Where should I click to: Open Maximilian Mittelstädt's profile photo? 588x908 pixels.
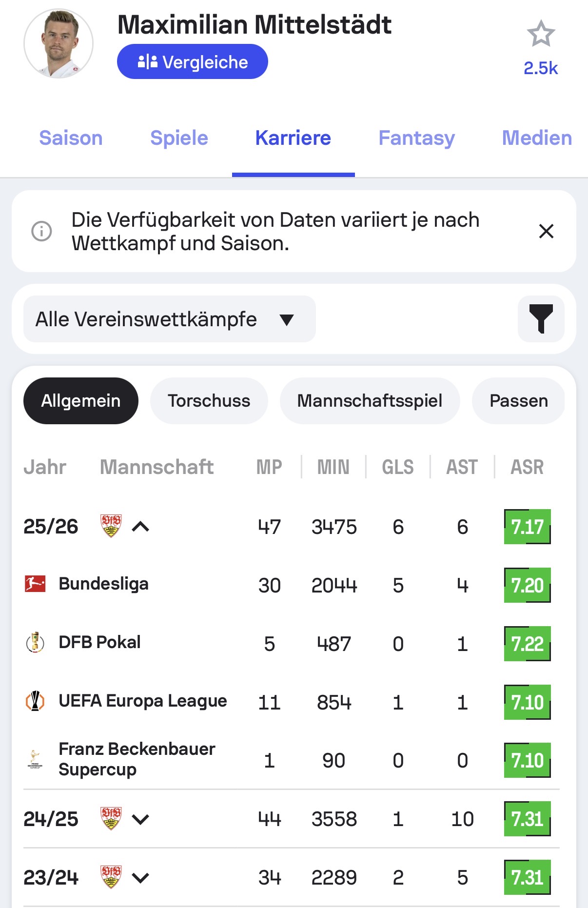59,43
